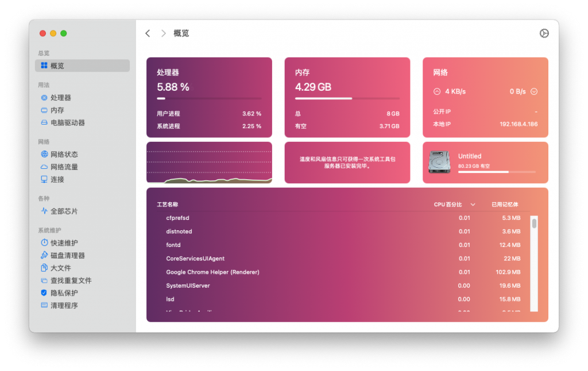Open 网络流量 cloud icon in sidebar

[44, 167]
